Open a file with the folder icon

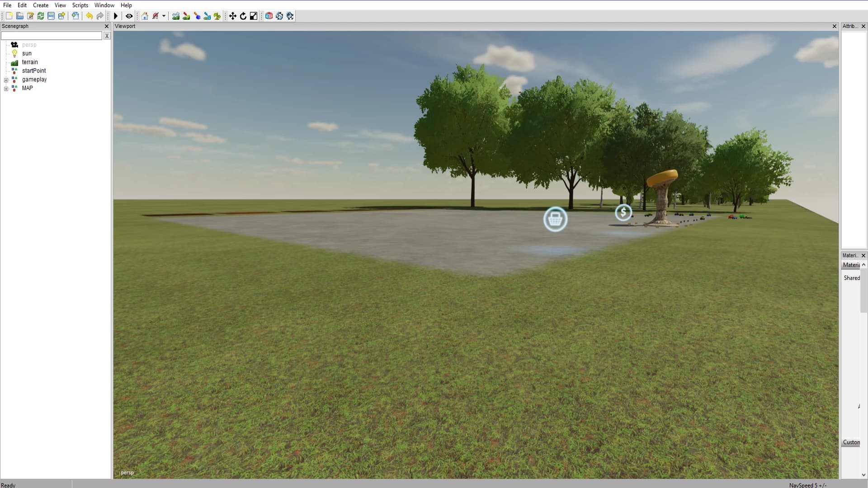(x=20, y=16)
